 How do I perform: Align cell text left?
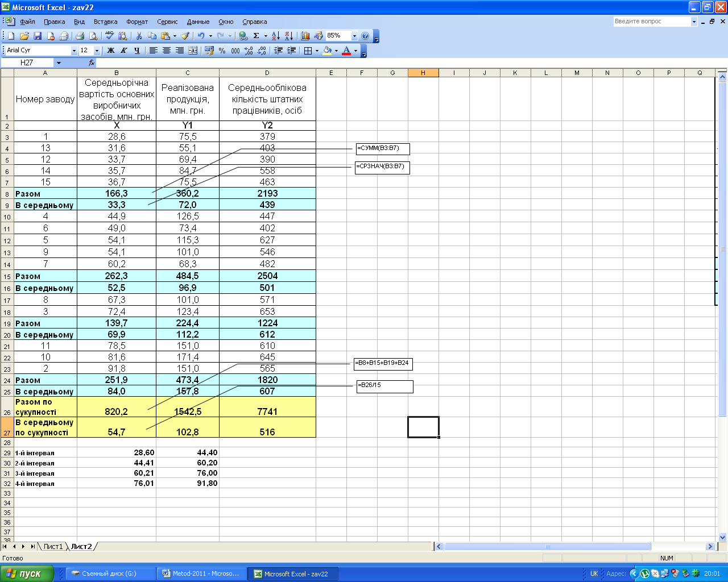tap(153, 51)
